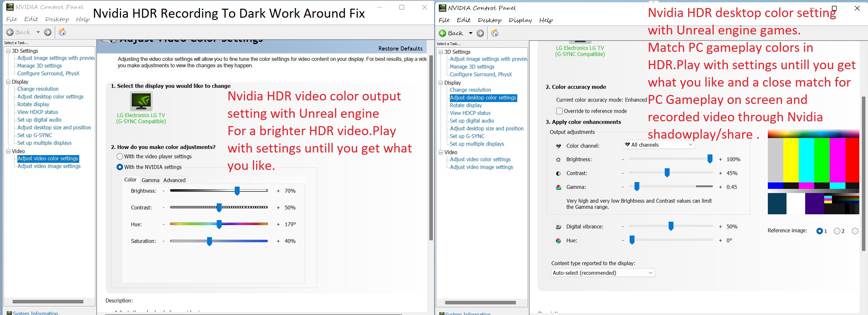The width and height of the screenshot is (868, 315).
Task: Click color bars reference image preview
Action: (x=813, y=171)
